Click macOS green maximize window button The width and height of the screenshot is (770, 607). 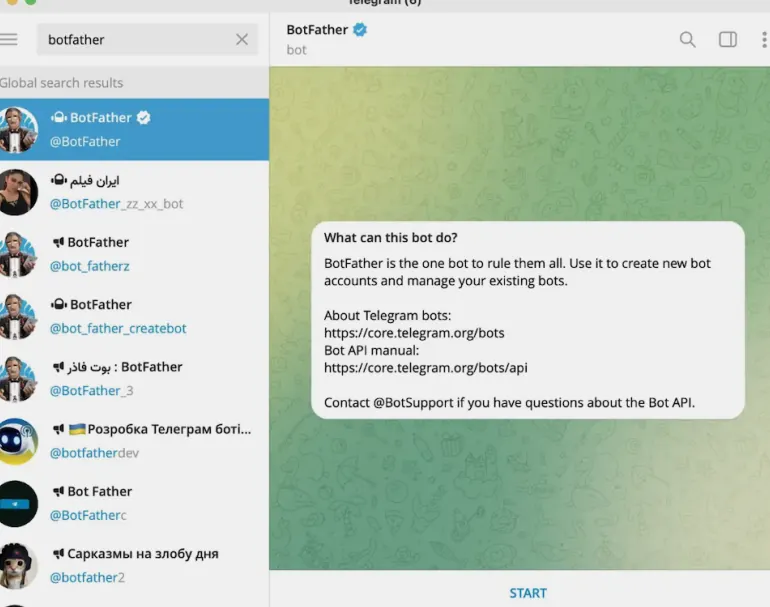30,1
